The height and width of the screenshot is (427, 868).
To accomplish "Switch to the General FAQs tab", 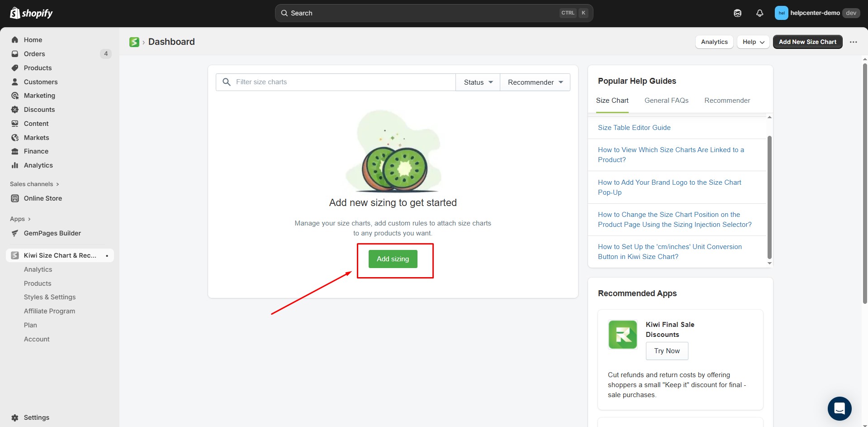I will coord(666,101).
